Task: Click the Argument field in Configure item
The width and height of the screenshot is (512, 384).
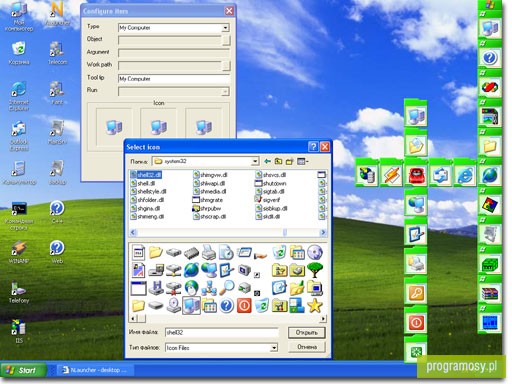Action: 174,53
